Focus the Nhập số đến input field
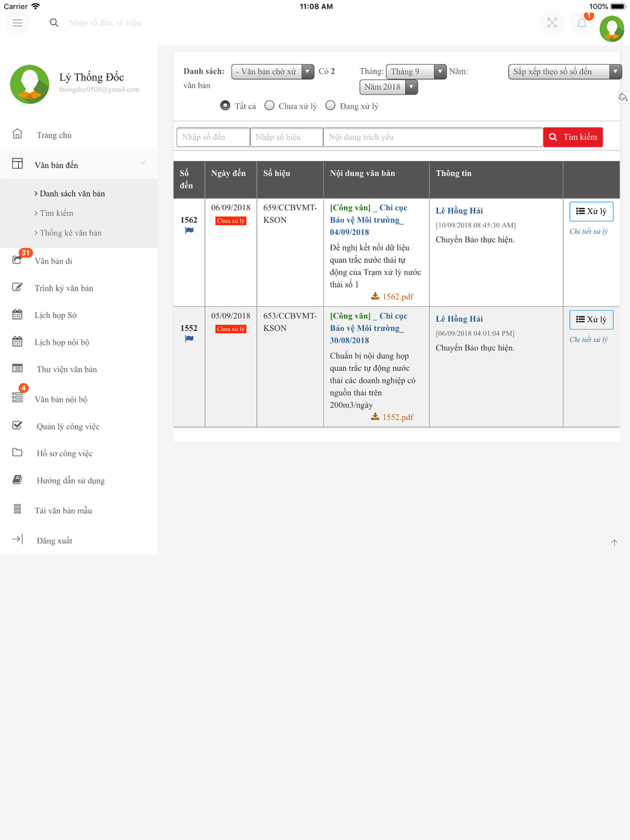Image resolution: width=630 pixels, height=840 pixels. tap(213, 137)
